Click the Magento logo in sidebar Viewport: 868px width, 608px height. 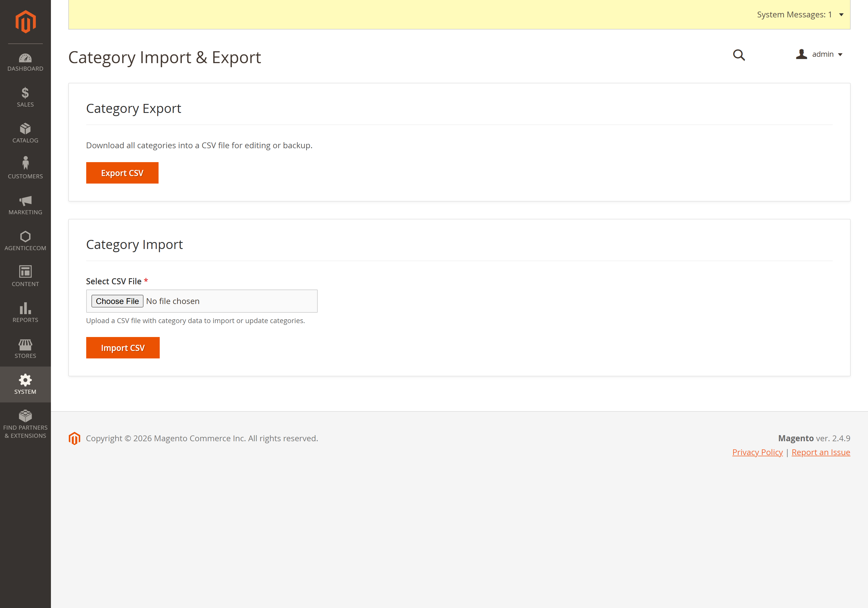tap(25, 22)
